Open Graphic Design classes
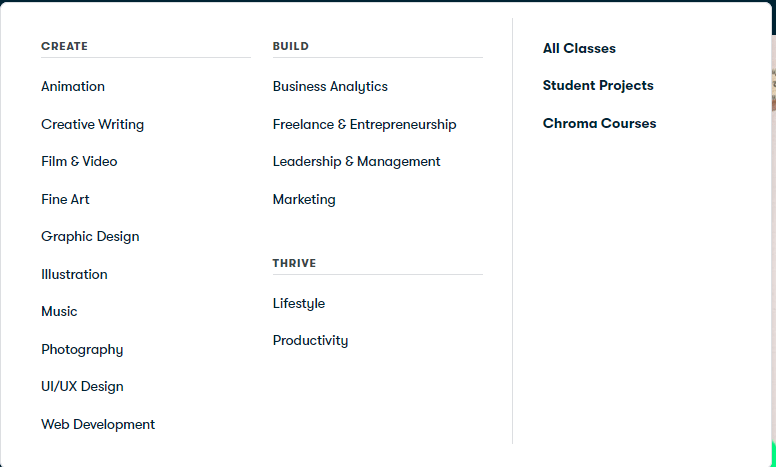 (x=90, y=237)
